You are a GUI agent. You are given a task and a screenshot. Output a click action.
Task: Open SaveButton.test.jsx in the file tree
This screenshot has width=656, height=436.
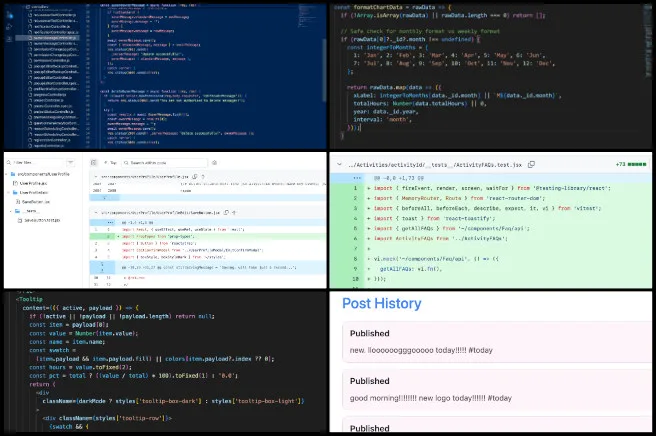40,220
